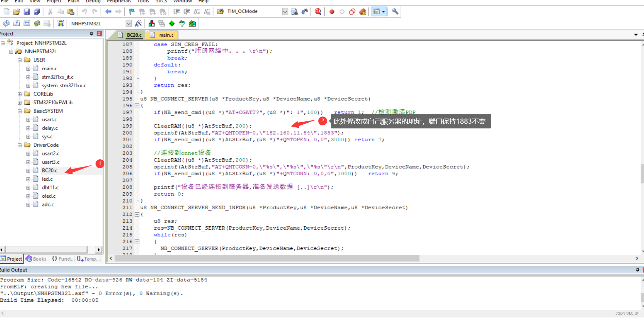644x318 pixels.
Task: Insert a bookmark with the flag icon
Action: (132, 12)
